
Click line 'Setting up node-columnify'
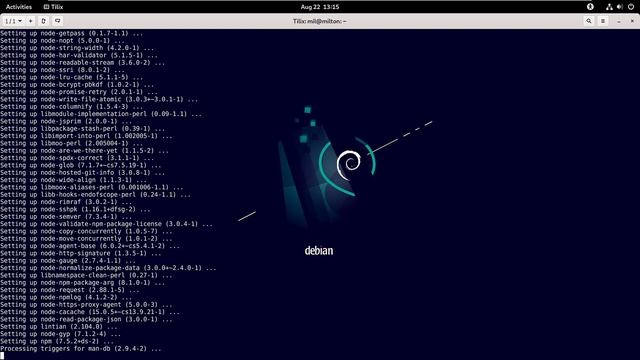point(71,107)
